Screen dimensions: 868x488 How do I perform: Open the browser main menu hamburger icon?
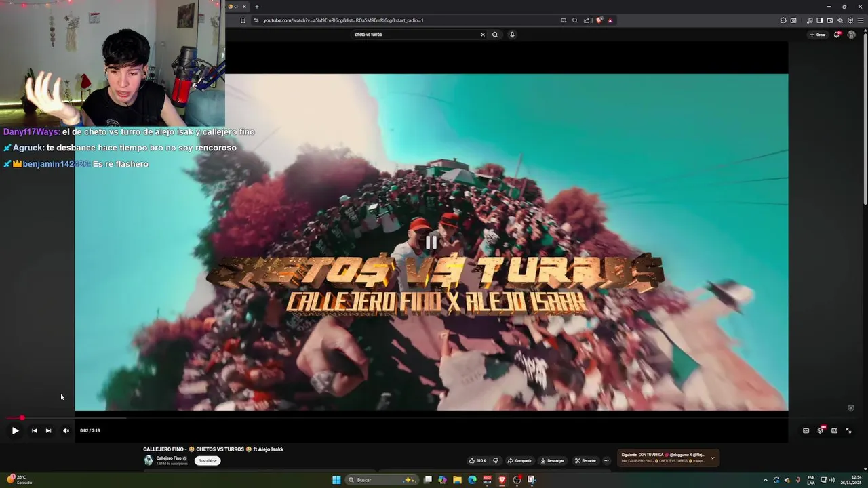coord(859,20)
